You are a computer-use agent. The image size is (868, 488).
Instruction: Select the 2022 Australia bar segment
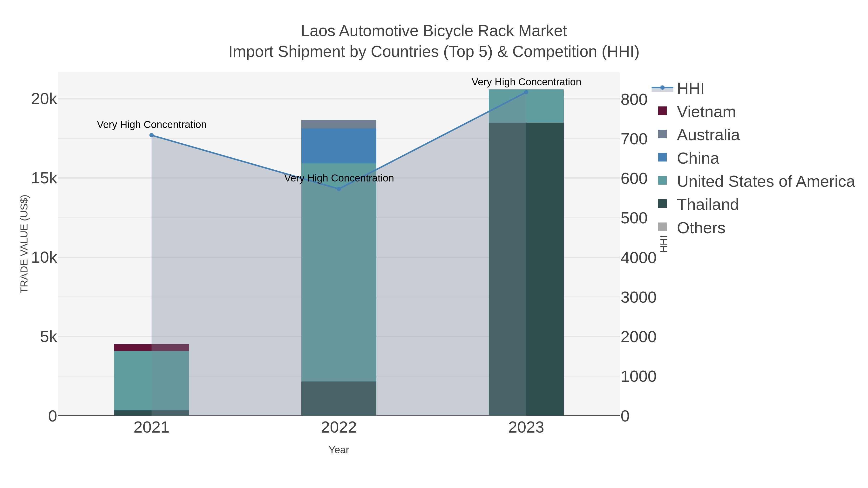[339, 124]
